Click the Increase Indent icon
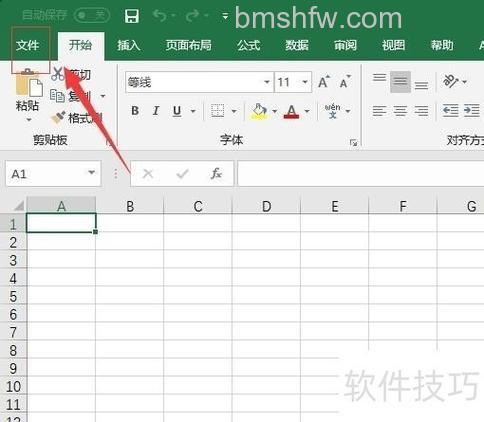The width and height of the screenshot is (484, 422). (x=472, y=110)
